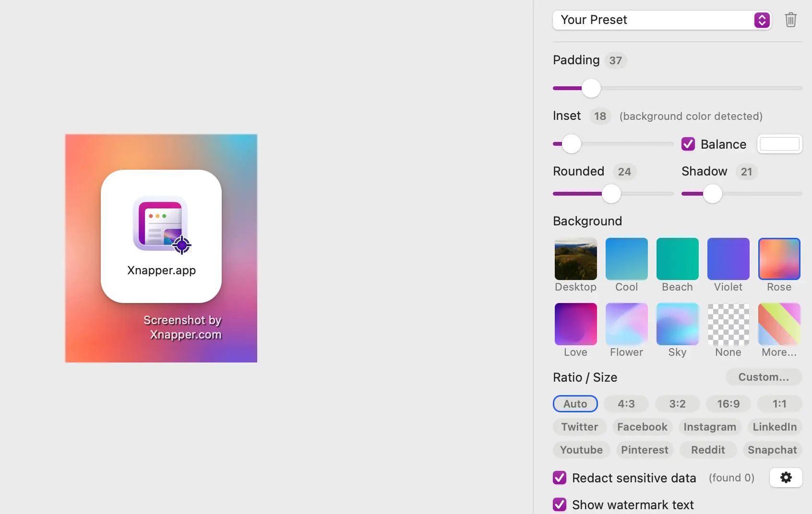Screen dimensions: 812x514
Task: Toggle Show watermark text checkbox
Action: pos(560,504)
